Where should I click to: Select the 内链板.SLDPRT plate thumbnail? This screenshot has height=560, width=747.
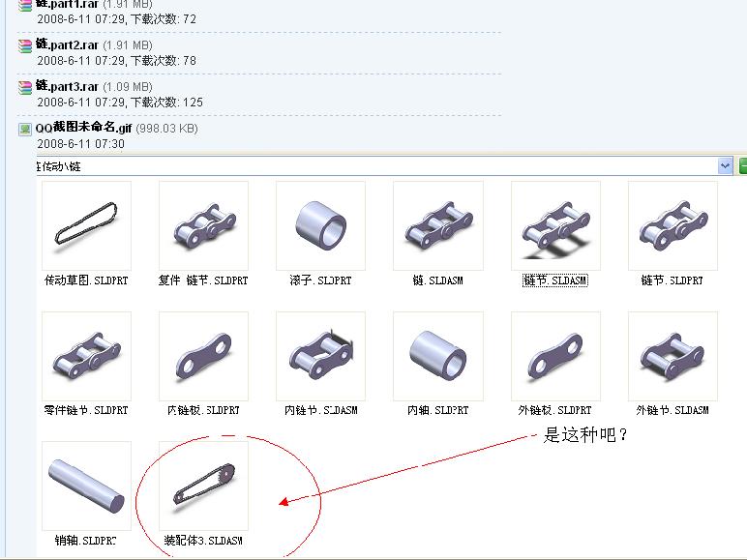[203, 356]
